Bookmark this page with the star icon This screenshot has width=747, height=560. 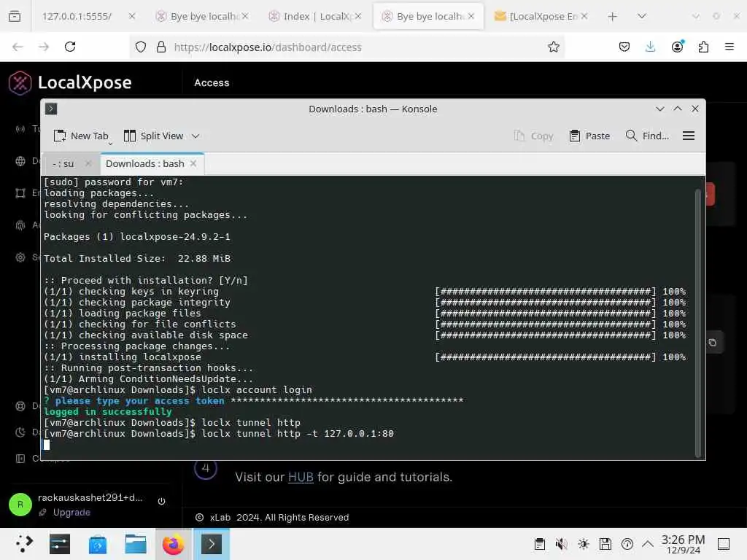[x=553, y=47]
